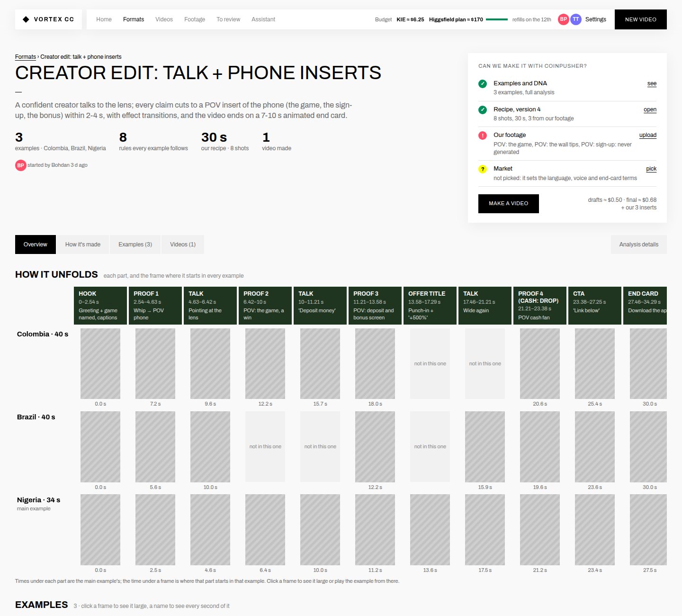Switch to the How it's made tab

point(83,245)
